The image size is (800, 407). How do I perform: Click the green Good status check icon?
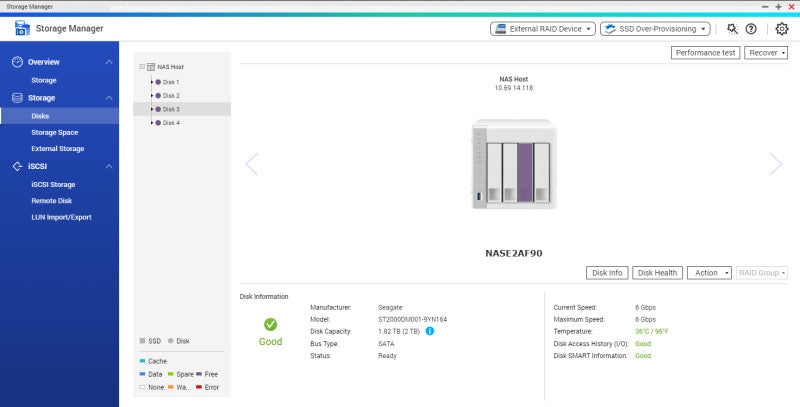(270, 324)
